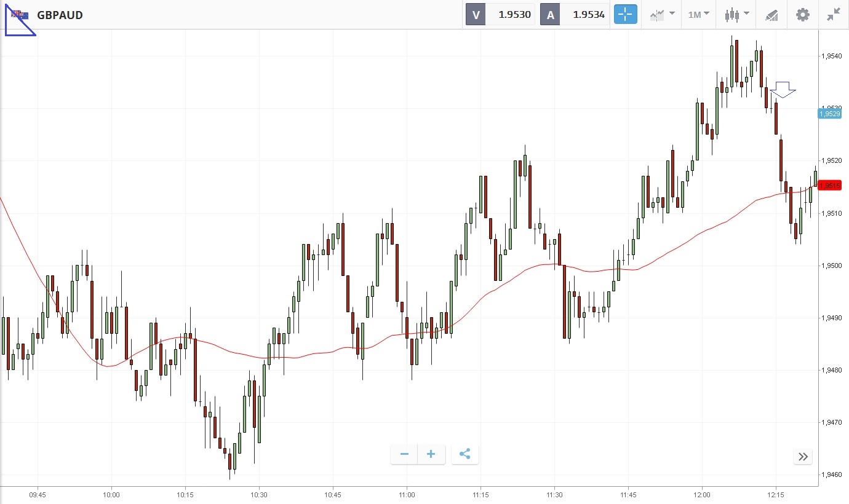Open the compare chart dropdown
This screenshot has height=504, width=849.
click(x=661, y=15)
